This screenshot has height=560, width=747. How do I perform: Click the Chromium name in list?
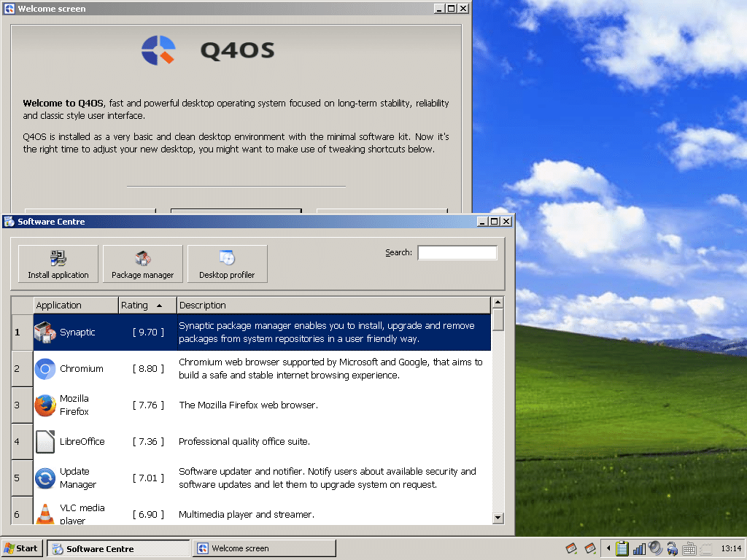pyautogui.click(x=82, y=368)
